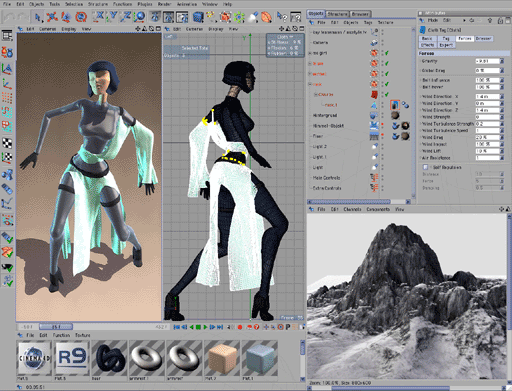Enable the Self Repulsion checkbox

425,167
